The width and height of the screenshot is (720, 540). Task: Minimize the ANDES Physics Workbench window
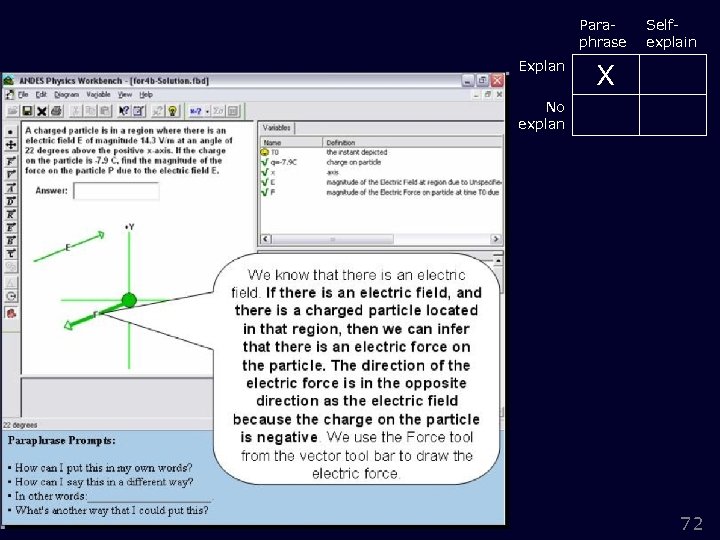pyautogui.click(x=467, y=81)
